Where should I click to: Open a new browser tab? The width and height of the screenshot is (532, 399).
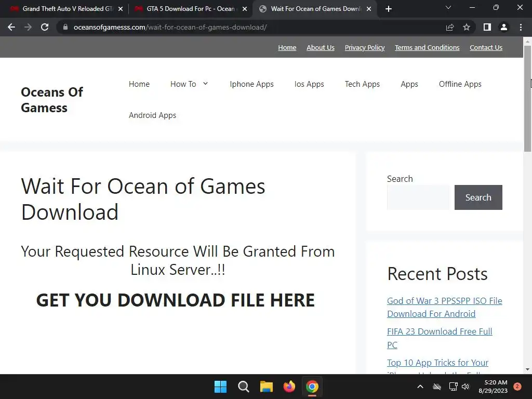click(389, 9)
